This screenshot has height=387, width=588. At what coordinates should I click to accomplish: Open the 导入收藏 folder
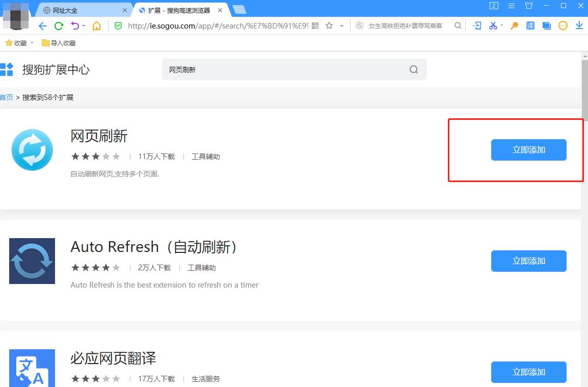pyautogui.click(x=59, y=43)
